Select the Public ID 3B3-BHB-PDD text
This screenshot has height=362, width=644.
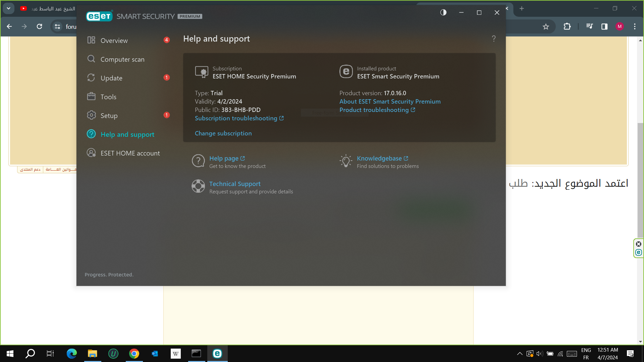(x=240, y=110)
